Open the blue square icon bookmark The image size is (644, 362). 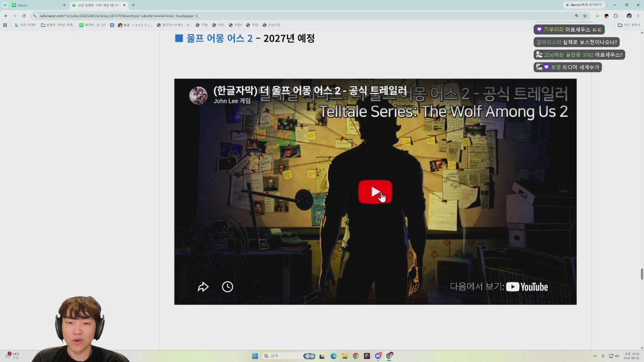112,25
